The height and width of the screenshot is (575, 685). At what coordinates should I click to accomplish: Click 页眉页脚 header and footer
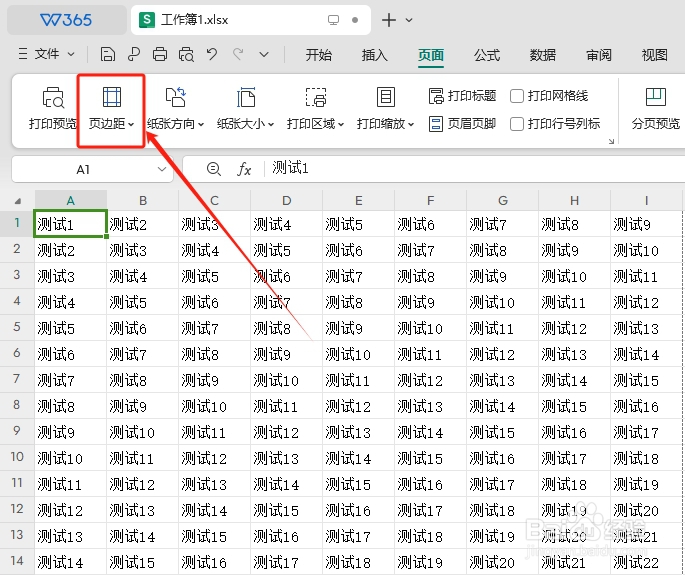[462, 124]
